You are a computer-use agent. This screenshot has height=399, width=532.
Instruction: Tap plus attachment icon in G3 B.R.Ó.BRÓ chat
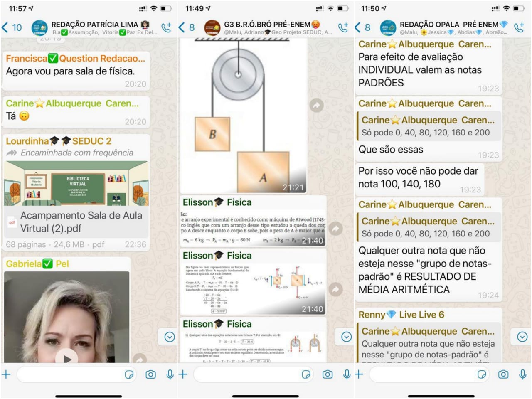183,374
